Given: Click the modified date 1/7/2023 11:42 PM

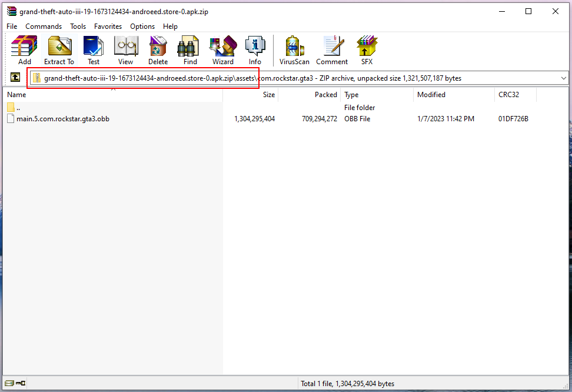Looking at the screenshot, I should 446,119.
